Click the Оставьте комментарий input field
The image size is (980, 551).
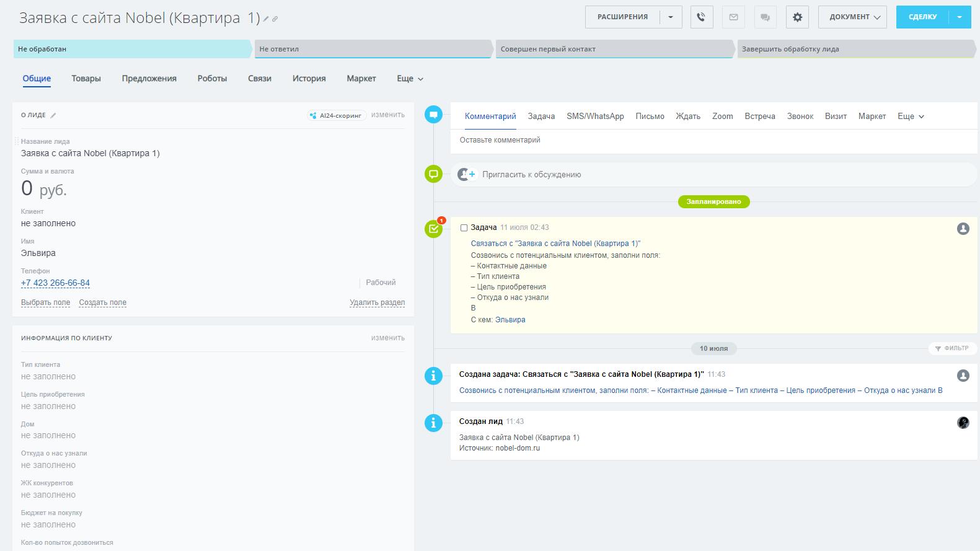(713, 141)
